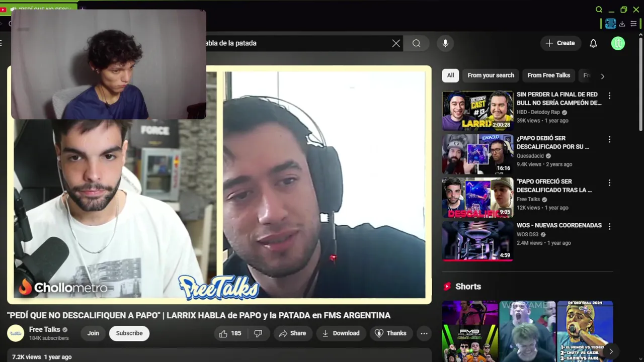
Task: Open the notifications bell
Action: [593, 43]
